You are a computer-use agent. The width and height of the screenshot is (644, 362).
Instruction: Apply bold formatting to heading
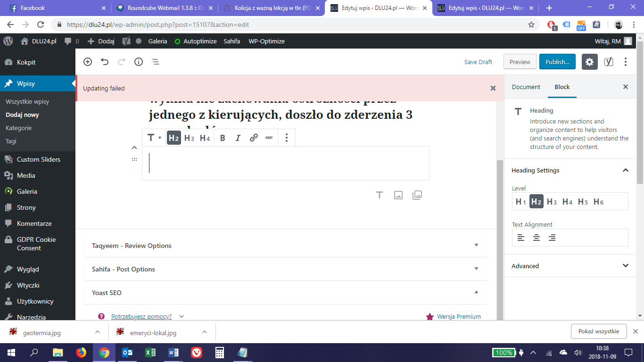pyautogui.click(x=223, y=138)
